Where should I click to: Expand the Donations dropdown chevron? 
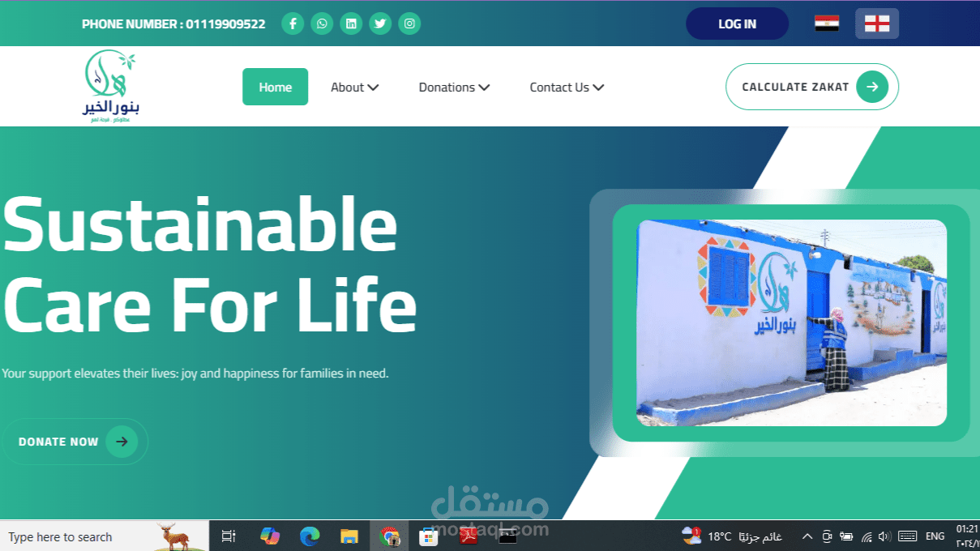point(484,88)
